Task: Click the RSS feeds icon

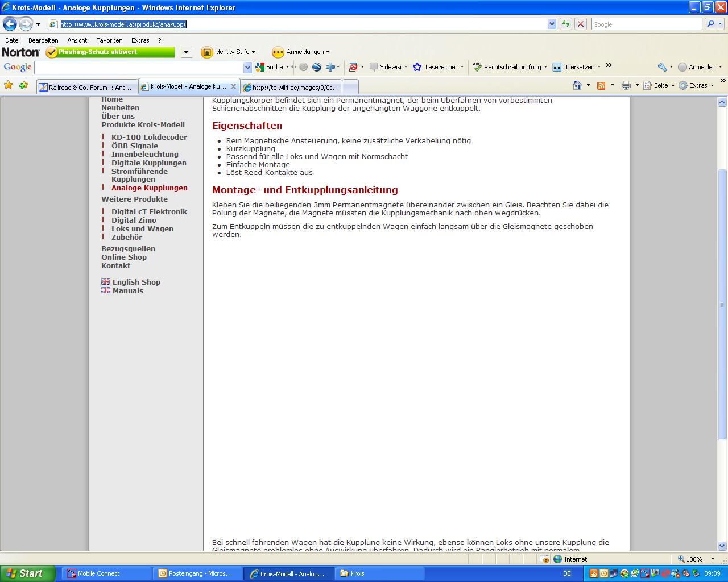Action: pos(601,85)
